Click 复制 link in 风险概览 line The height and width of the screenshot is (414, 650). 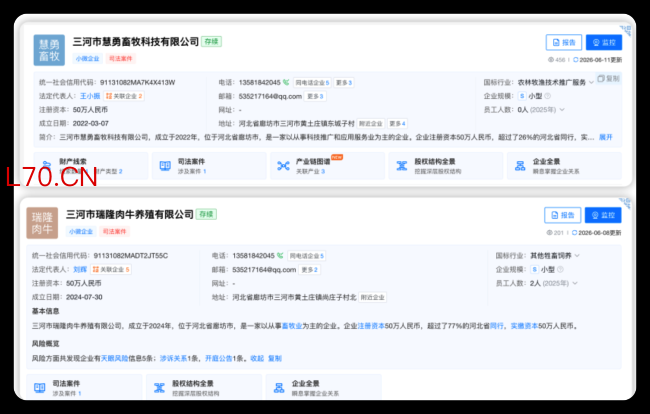point(275,358)
